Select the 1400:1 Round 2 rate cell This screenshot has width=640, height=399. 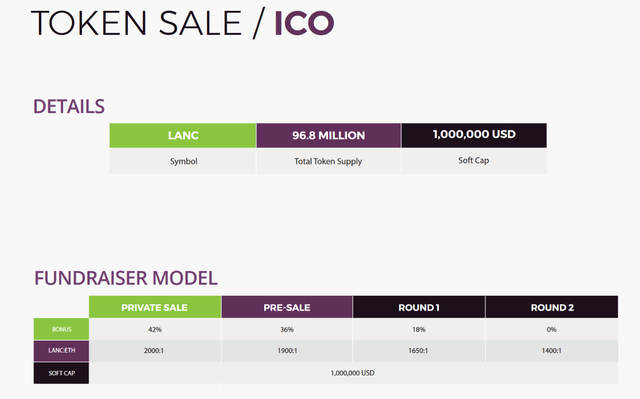click(x=552, y=351)
